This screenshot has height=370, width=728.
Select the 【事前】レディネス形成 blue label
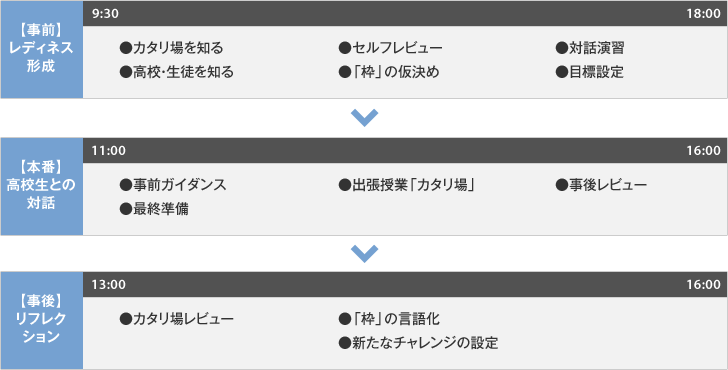[41, 49]
